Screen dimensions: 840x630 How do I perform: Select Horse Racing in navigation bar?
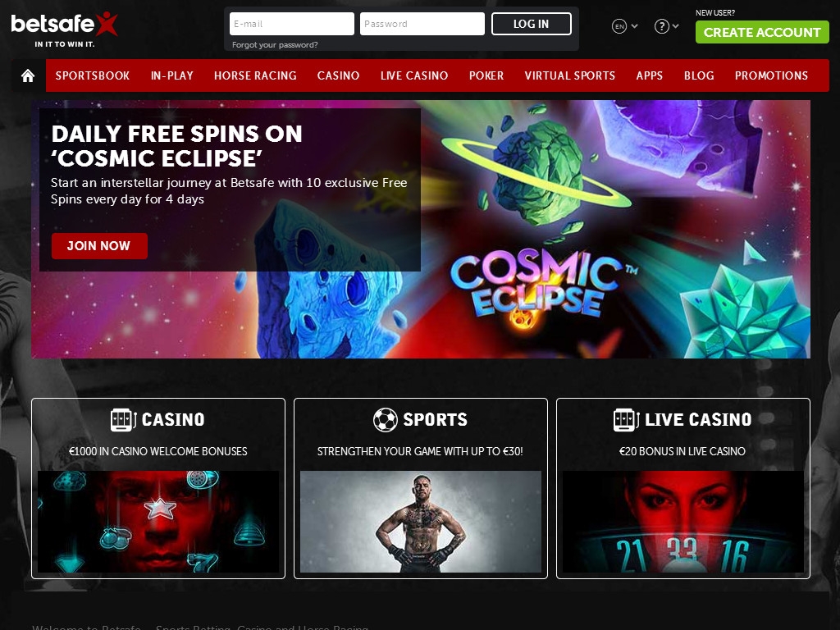coord(255,75)
